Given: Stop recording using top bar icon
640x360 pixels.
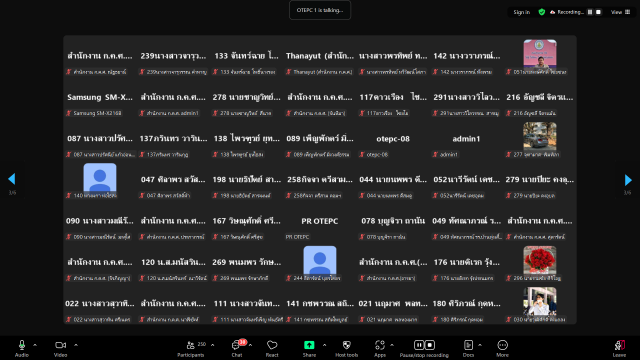Looking at the screenshot, I should 598,12.
